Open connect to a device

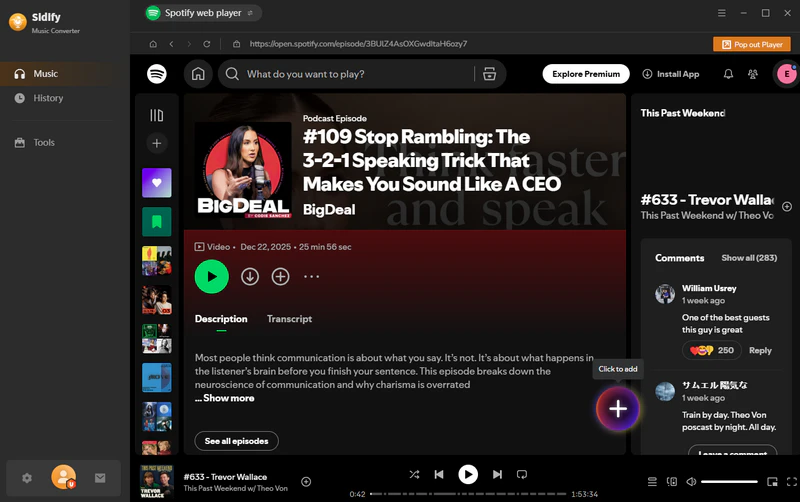(x=672, y=482)
